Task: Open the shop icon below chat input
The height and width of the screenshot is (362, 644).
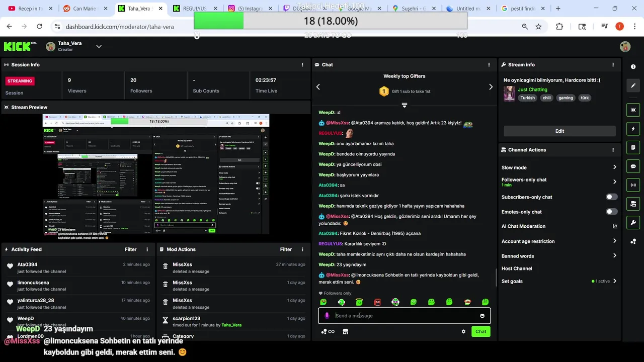Action: click(x=345, y=331)
